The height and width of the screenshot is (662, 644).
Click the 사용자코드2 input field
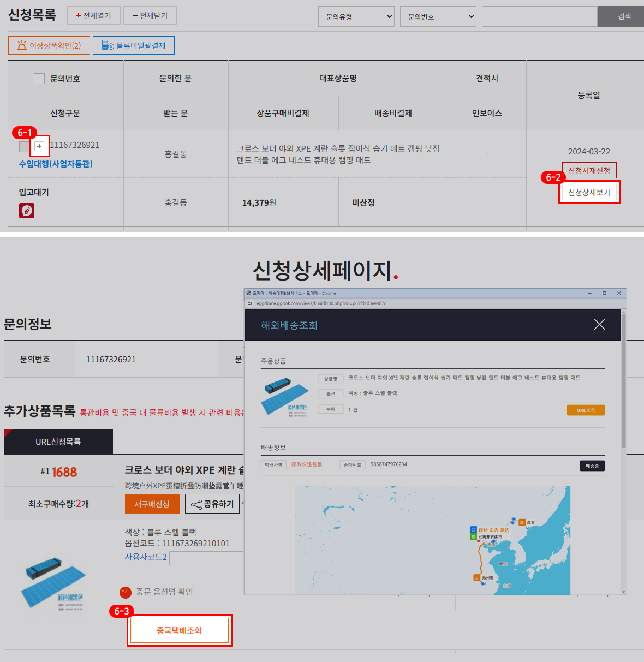click(x=206, y=558)
